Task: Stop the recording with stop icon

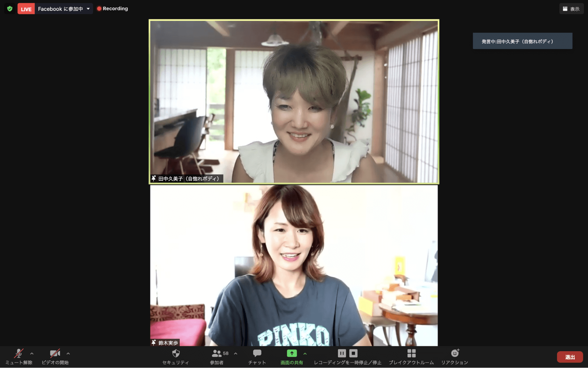Action: coord(353,353)
